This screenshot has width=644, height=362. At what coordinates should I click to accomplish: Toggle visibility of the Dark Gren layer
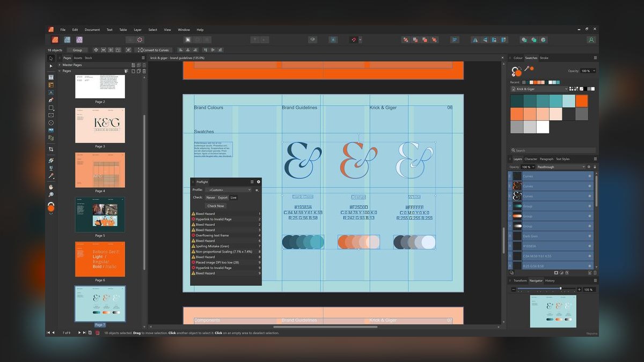(589, 236)
